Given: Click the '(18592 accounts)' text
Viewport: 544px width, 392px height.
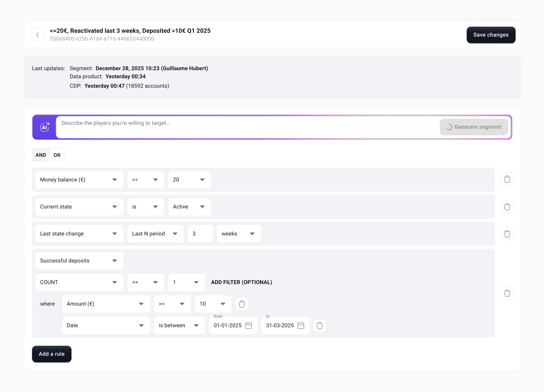Looking at the screenshot, I should pos(148,86).
